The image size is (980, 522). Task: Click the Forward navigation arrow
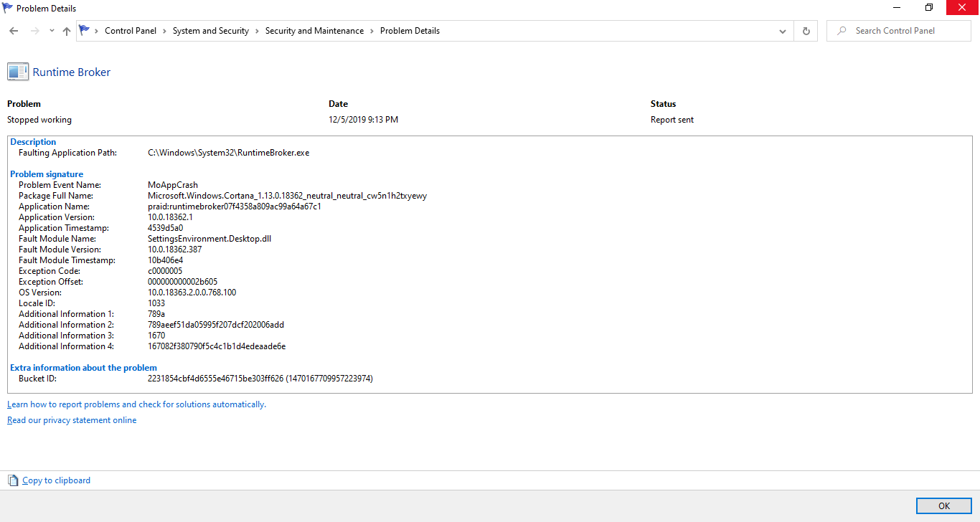click(34, 31)
